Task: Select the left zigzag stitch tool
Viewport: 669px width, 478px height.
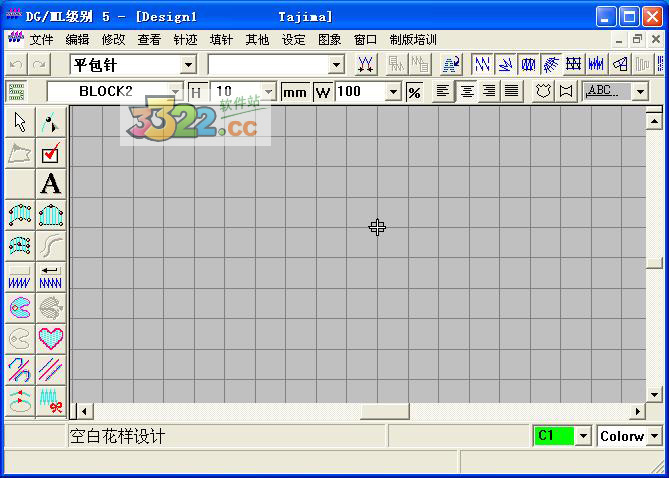Action: (x=20, y=277)
